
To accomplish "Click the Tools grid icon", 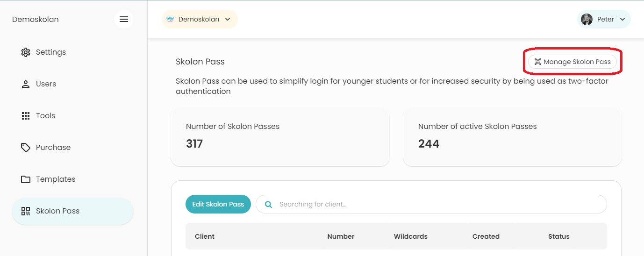I will coord(26,116).
